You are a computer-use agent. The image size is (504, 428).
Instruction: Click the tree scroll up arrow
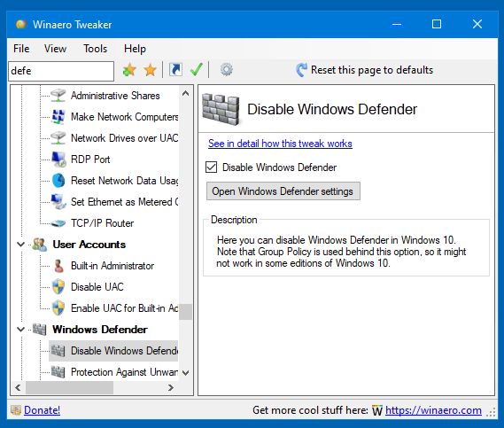185,94
